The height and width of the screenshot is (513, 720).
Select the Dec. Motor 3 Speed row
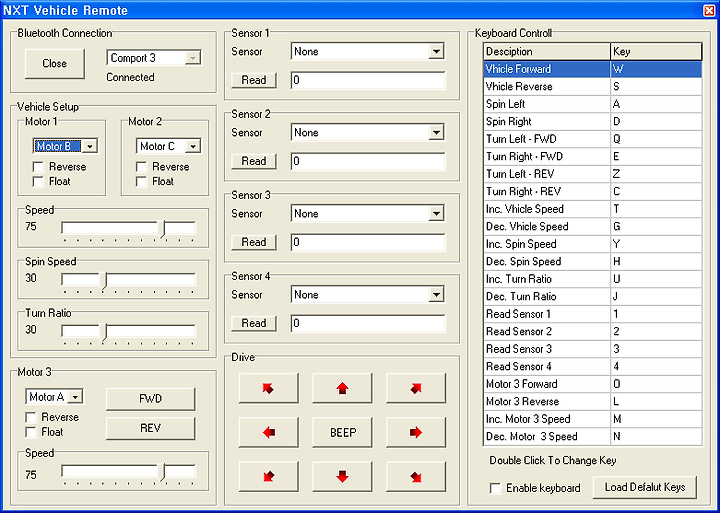pyautogui.click(x=593, y=436)
